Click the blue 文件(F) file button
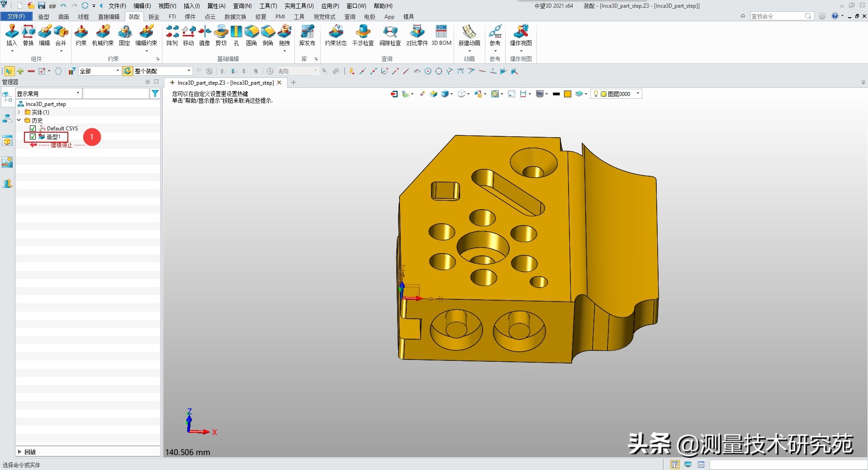This screenshot has width=868, height=470. [16, 16]
